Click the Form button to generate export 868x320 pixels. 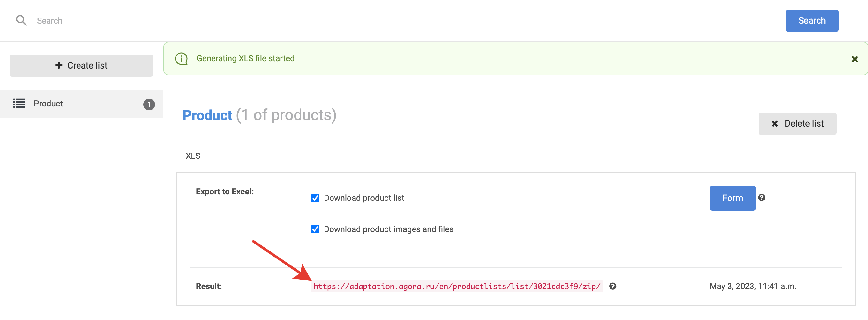coord(732,198)
